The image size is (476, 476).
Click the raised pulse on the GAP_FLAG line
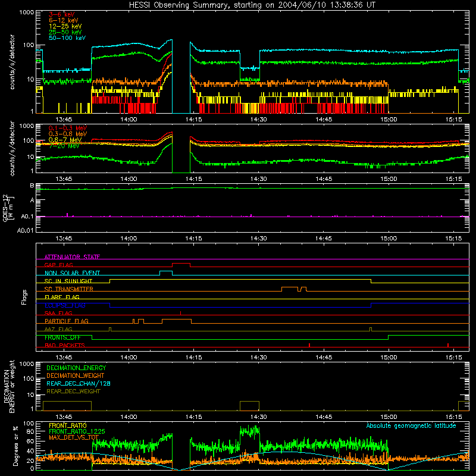pos(181,264)
